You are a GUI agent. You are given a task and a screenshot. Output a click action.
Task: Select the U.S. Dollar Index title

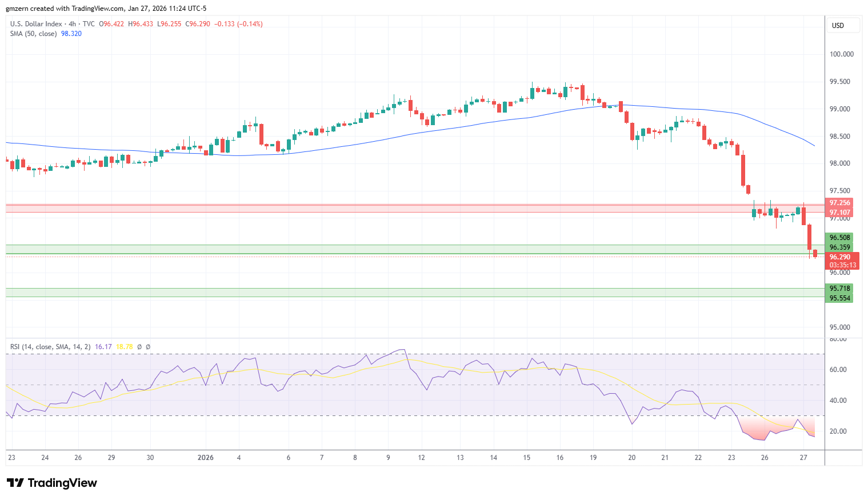[35, 24]
